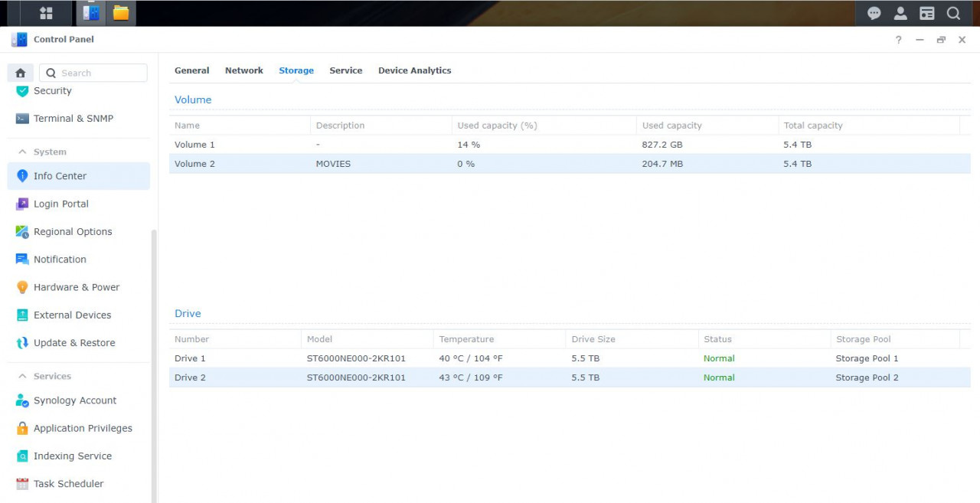The image size is (980, 503).
Task: Click the Storage Pool 2 cell
Action: (x=867, y=377)
